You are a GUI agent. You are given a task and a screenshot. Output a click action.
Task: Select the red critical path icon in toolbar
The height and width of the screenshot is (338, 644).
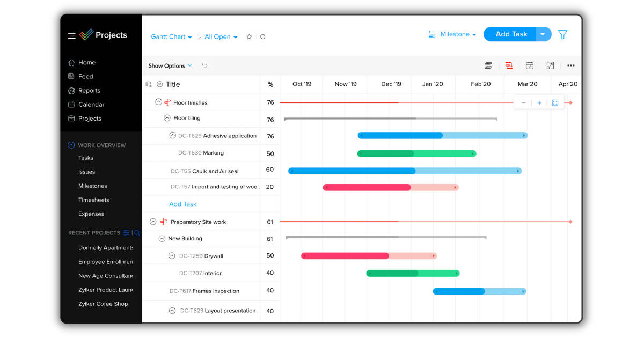pyautogui.click(x=508, y=65)
